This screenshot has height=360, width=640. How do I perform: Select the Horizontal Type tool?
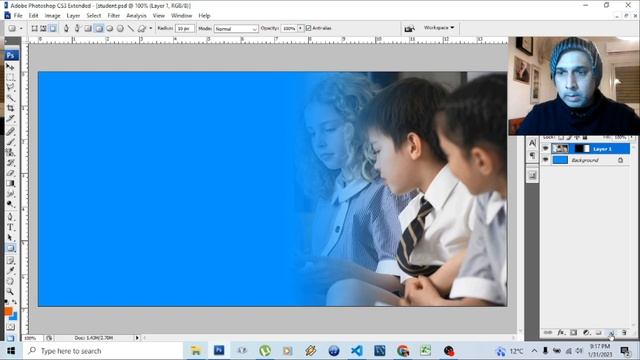tap(10, 227)
